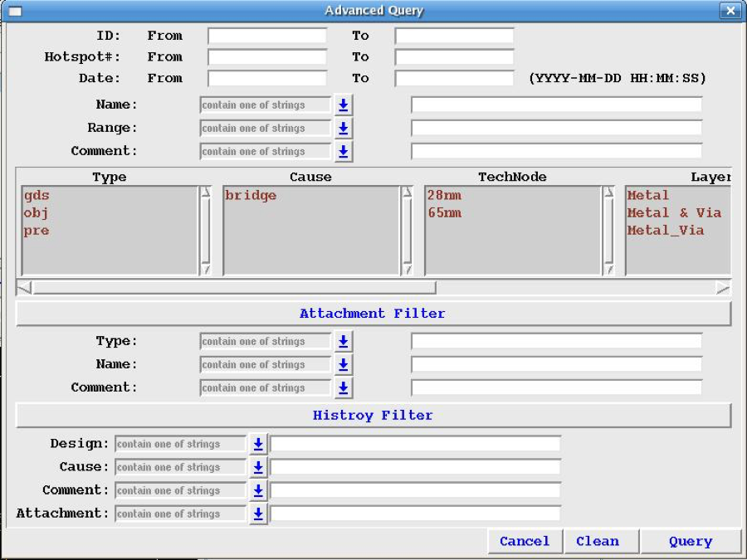Select 'bridge' in the Cause list
This screenshot has width=747, height=560.
[251, 196]
